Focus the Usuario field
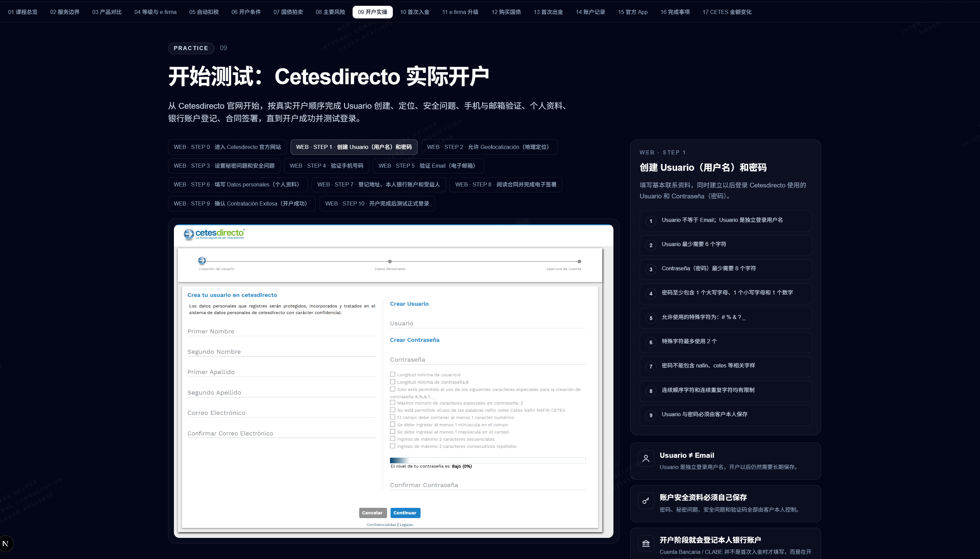980x559 pixels. pyautogui.click(x=488, y=323)
